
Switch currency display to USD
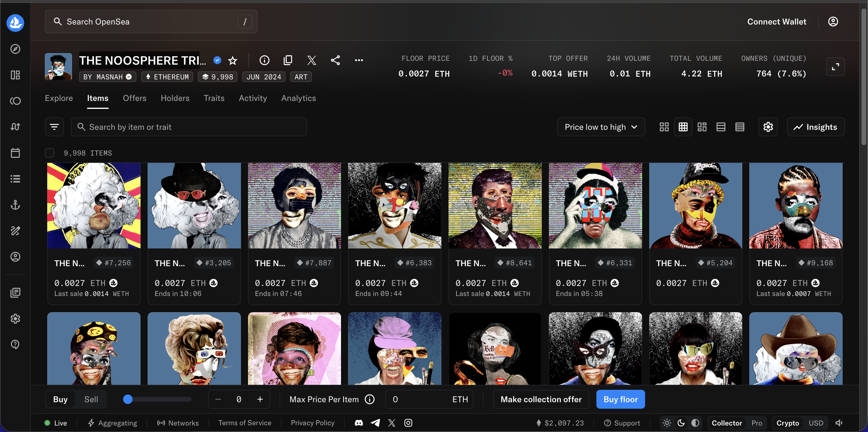point(816,423)
